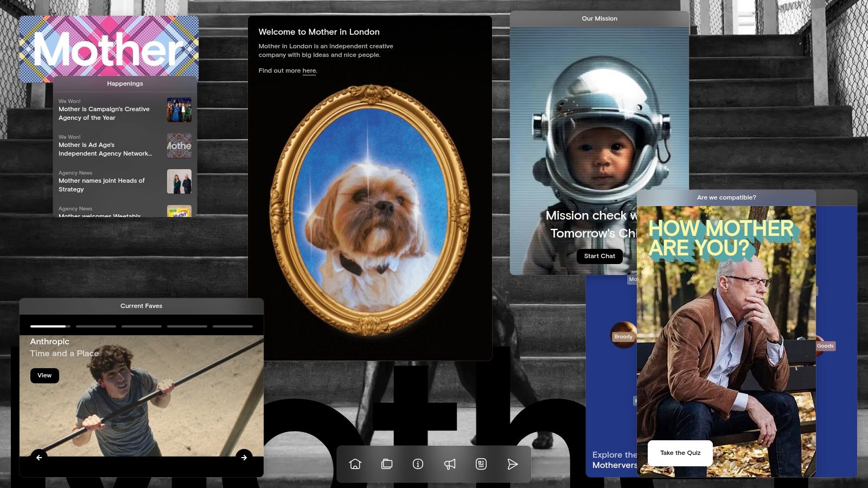Select the first active carousel progress segment
868x488 pixels.
(x=50, y=326)
